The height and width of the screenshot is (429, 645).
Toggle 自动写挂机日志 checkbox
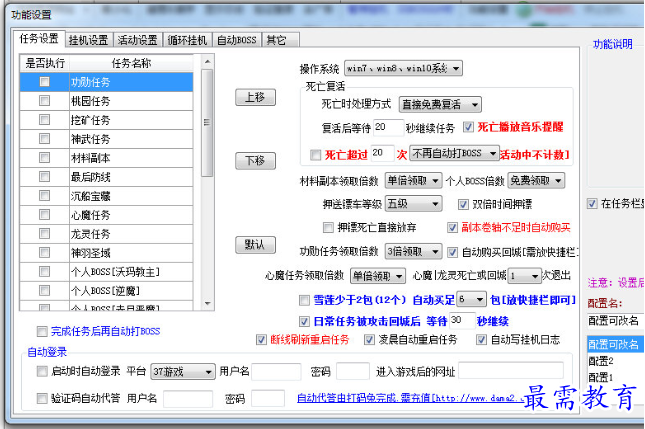pos(481,340)
